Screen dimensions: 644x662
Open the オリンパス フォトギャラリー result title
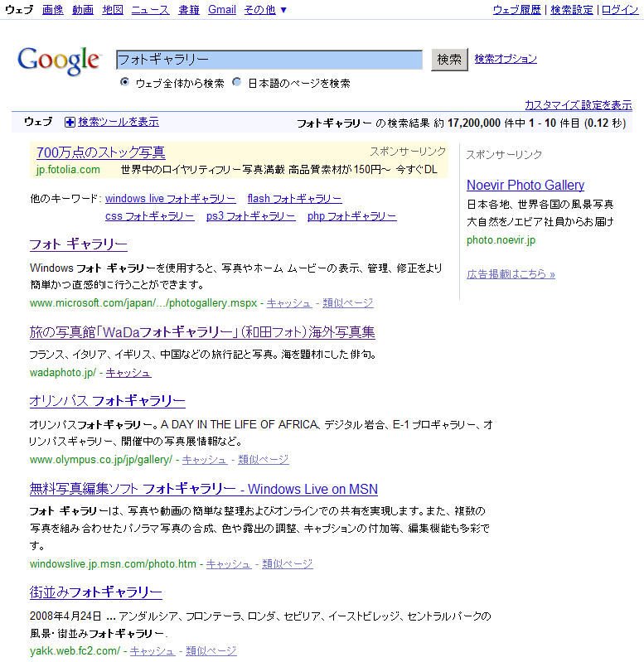click(107, 401)
